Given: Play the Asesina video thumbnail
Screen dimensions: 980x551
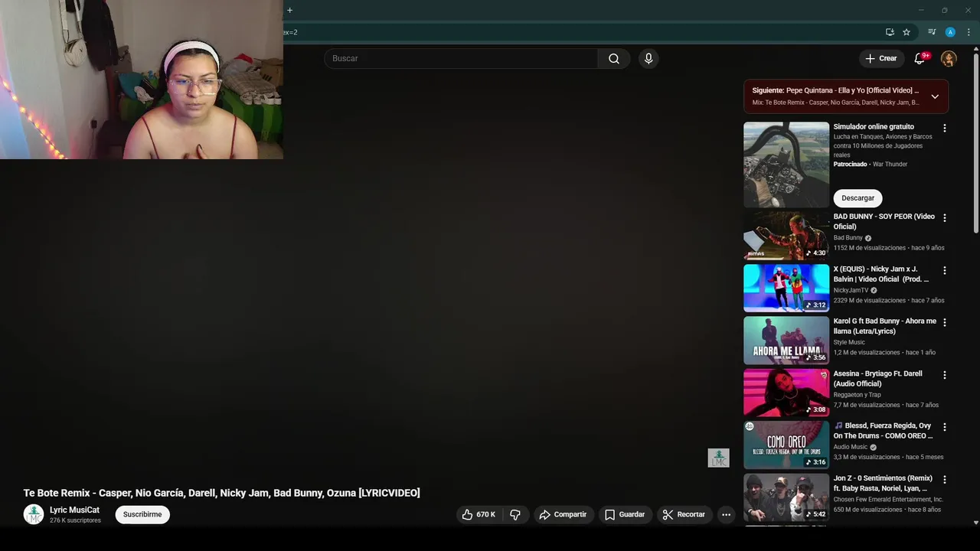Looking at the screenshot, I should coord(786,393).
